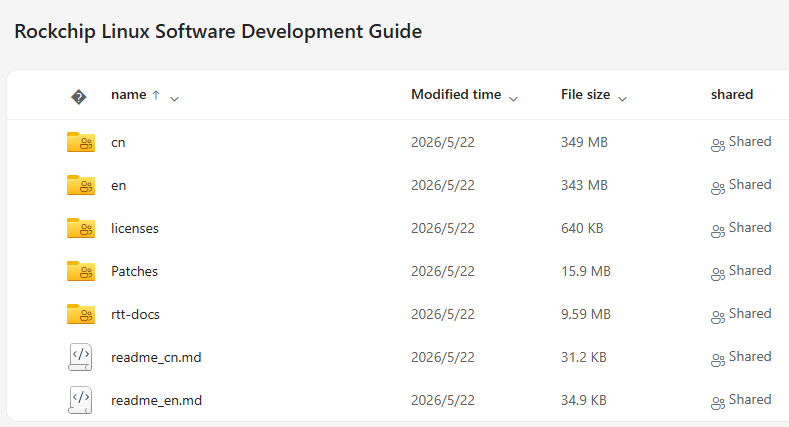The height and width of the screenshot is (427, 789).
Task: Click Shared status for licenses folder
Action: (x=750, y=228)
